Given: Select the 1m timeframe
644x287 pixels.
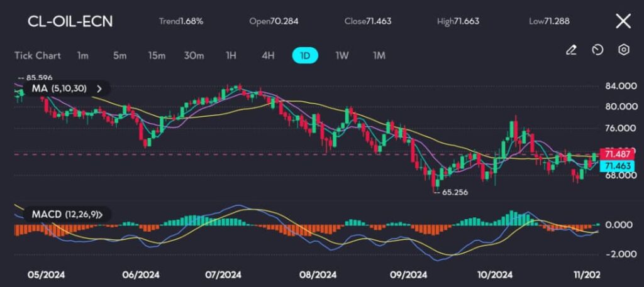Looking at the screenshot, I should click(82, 55).
